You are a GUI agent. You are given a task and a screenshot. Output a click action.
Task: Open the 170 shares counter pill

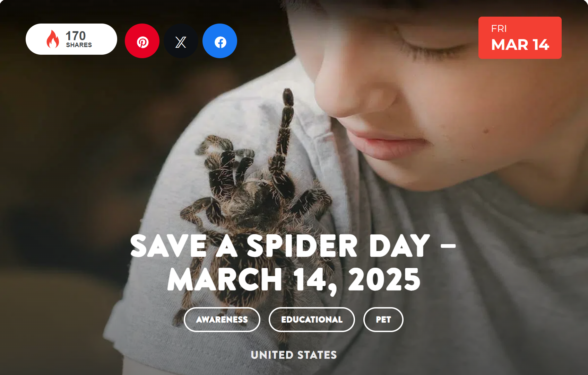(x=71, y=39)
